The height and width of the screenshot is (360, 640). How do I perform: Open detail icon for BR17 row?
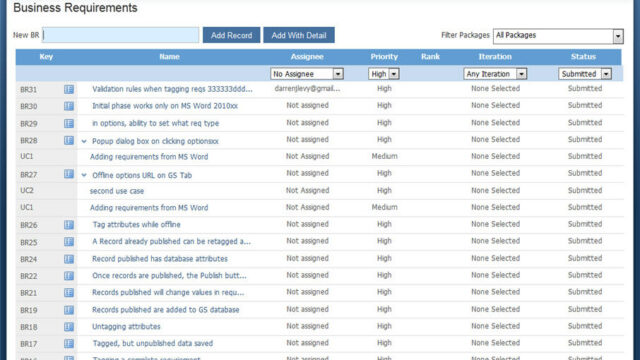(x=69, y=344)
